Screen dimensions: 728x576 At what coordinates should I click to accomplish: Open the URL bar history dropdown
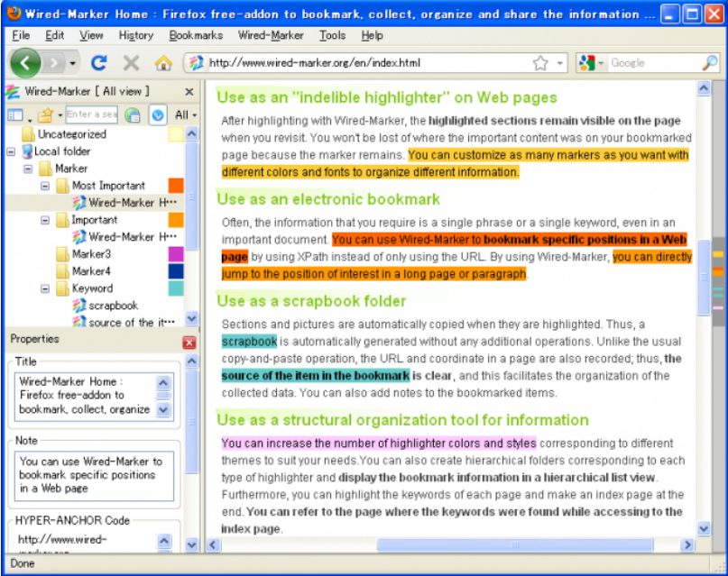click(560, 63)
